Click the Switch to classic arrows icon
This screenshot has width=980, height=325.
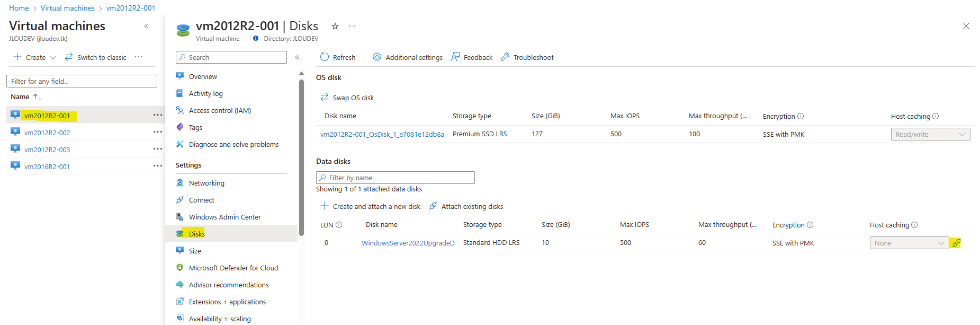69,57
